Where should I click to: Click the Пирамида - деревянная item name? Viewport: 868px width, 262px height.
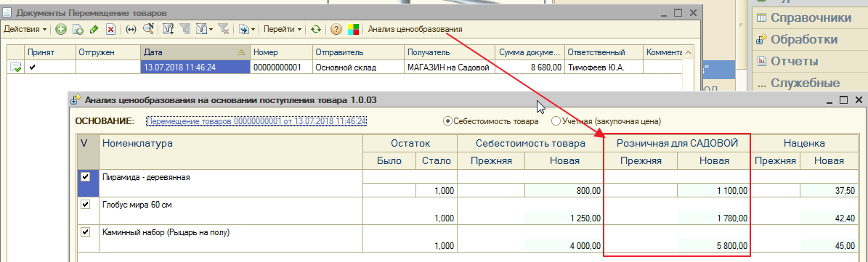pos(146,177)
